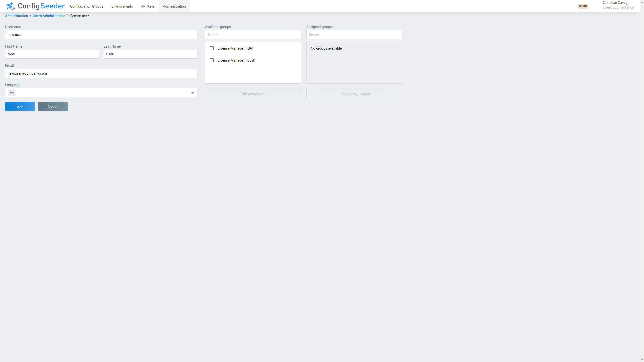
Task: Open the Users Administration breadcrumb link
Action: tap(49, 16)
